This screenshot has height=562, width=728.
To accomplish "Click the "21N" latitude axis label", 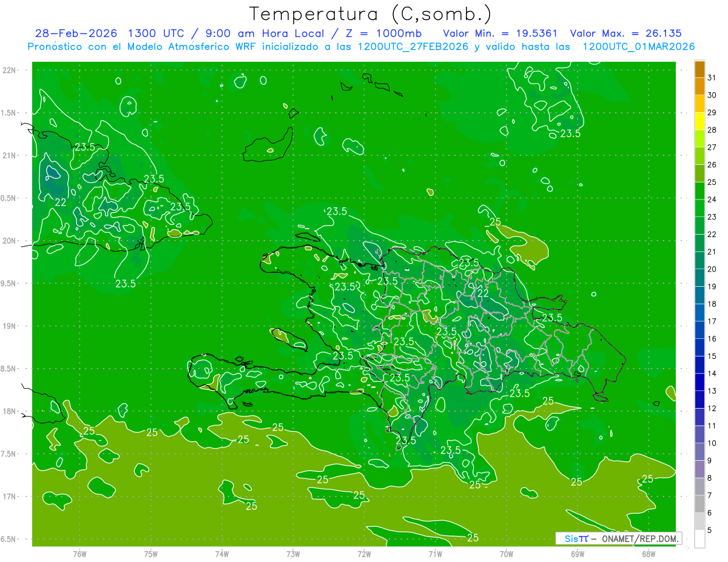I will coord(10,155).
